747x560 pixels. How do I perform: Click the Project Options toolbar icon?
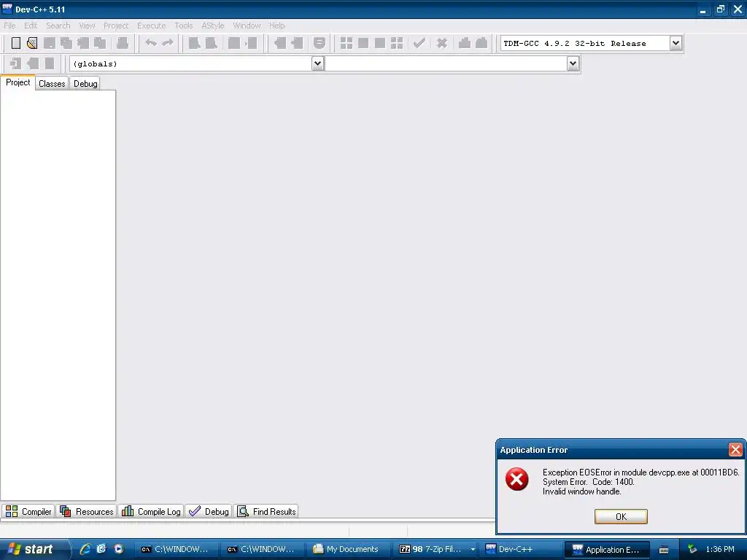tap(320, 43)
